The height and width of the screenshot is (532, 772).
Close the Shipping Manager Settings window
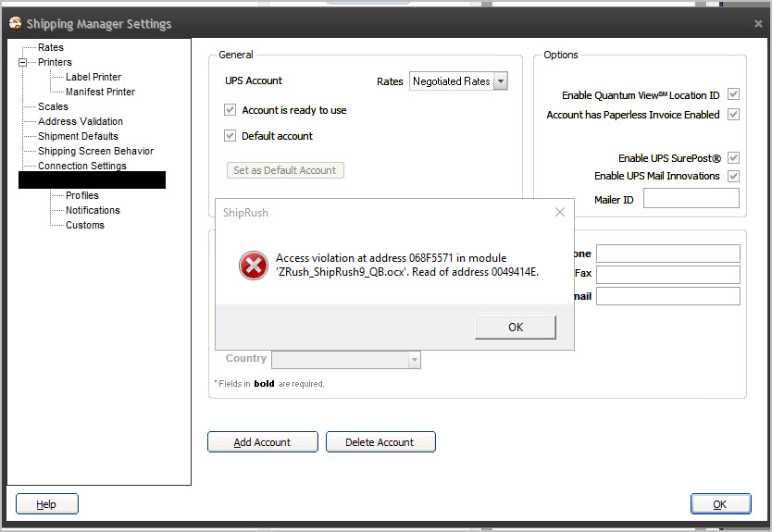(758, 23)
